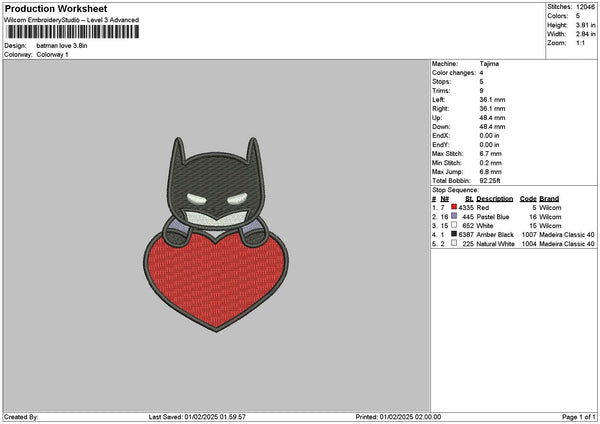Select the Natural White thread swatch

[x=454, y=243]
